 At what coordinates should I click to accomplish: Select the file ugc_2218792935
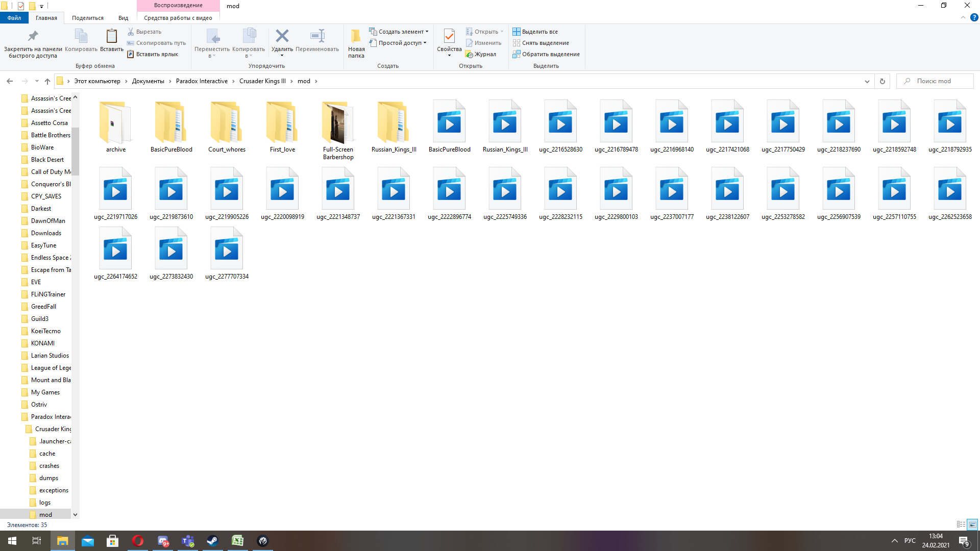(950, 127)
